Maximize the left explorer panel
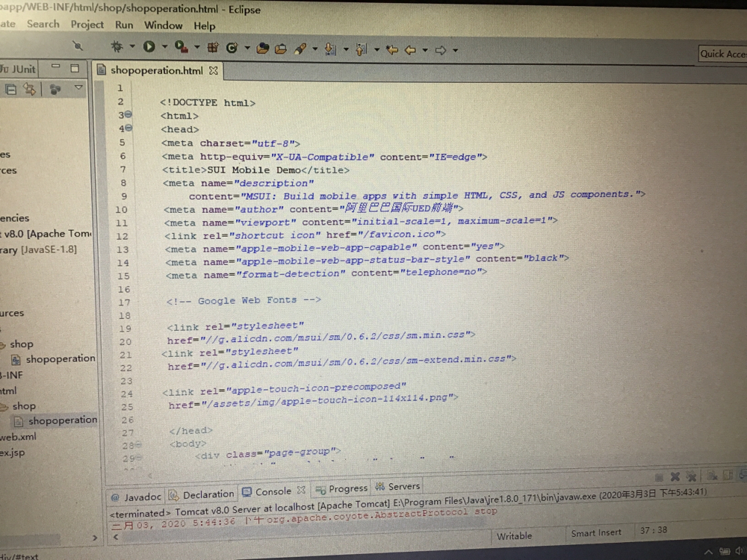This screenshot has width=747, height=560. click(75, 68)
